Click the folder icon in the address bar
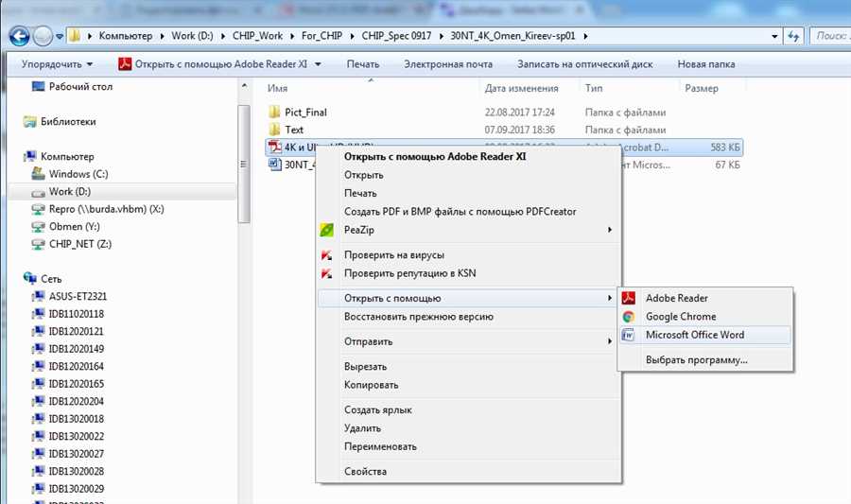The image size is (851, 504). tap(75, 36)
